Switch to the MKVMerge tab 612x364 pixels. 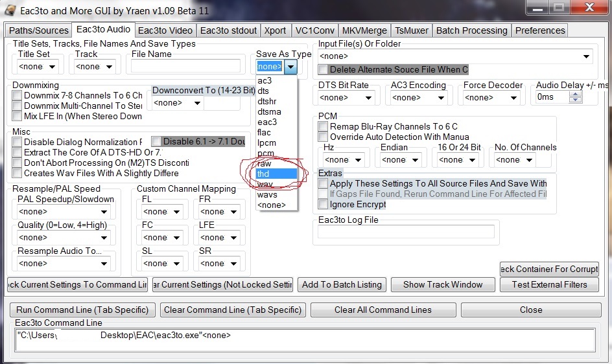click(364, 30)
